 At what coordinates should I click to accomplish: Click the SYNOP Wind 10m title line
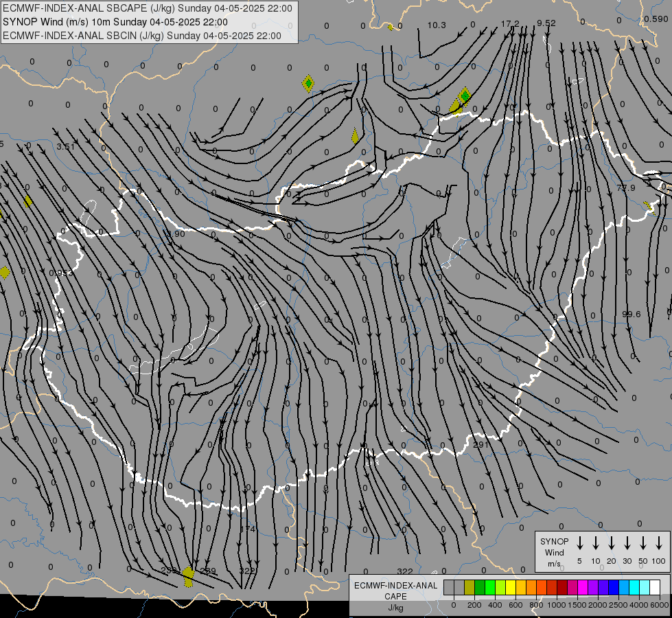pyautogui.click(x=115, y=22)
